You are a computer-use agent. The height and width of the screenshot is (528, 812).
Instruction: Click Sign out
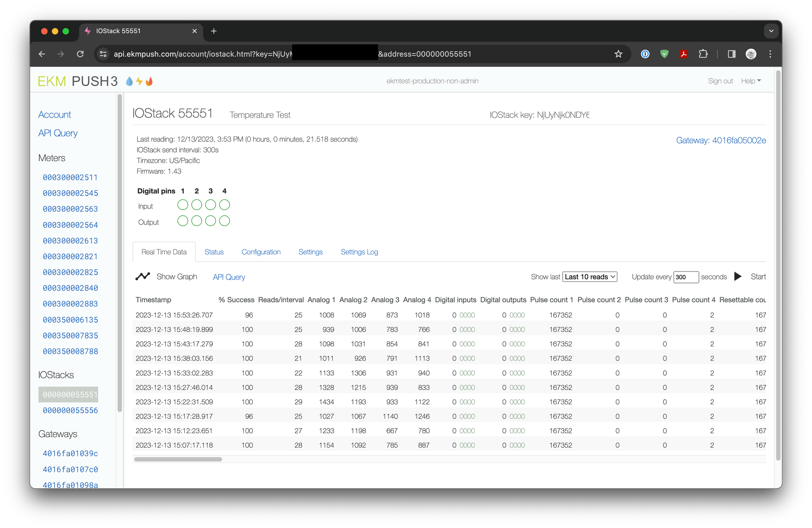[x=720, y=80]
